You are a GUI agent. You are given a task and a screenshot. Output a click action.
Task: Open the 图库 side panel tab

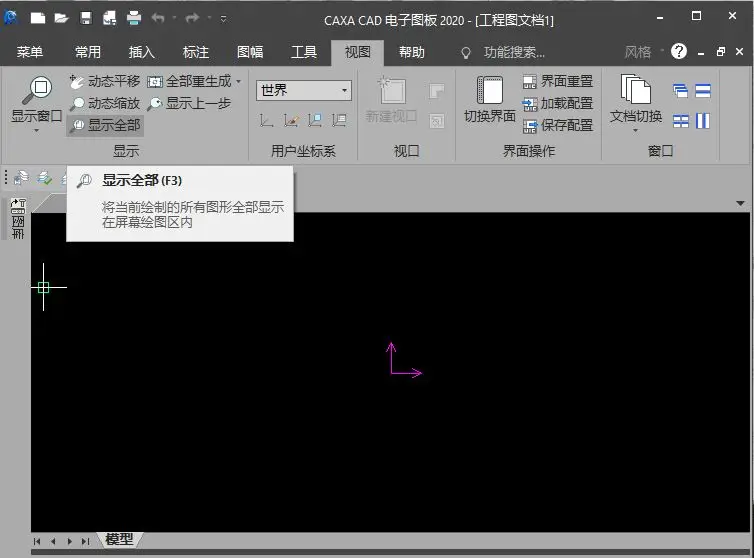(x=18, y=218)
